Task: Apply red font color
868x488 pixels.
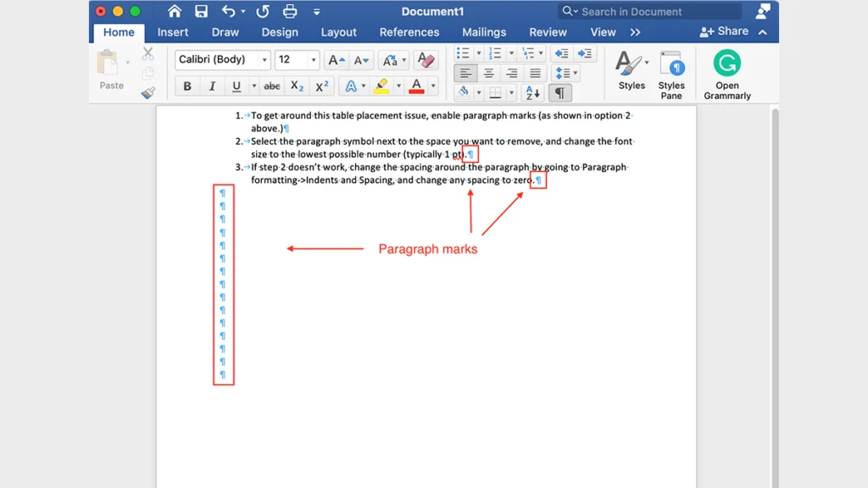Action: tap(416, 86)
